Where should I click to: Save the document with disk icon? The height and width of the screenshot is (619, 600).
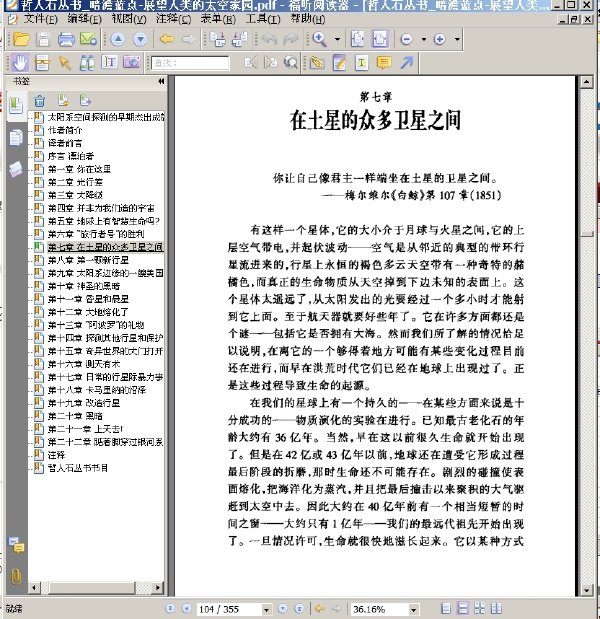[43, 39]
